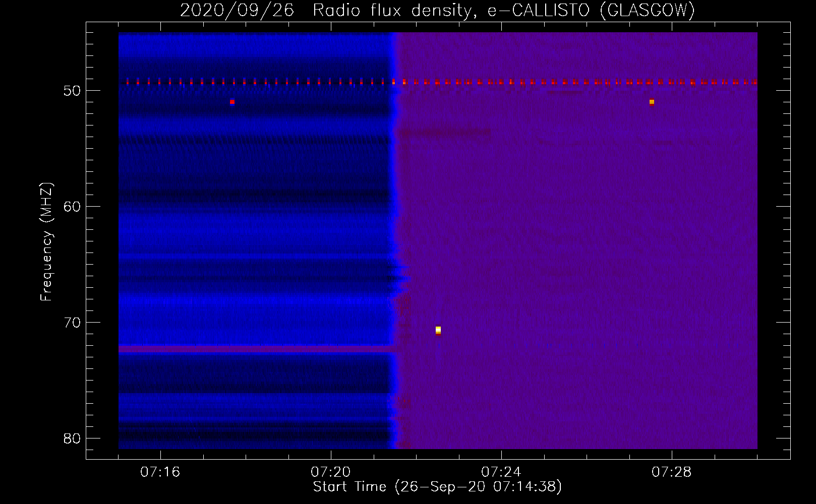Click the 50 frequency tick label
This screenshot has height=504, width=816.
point(72,91)
